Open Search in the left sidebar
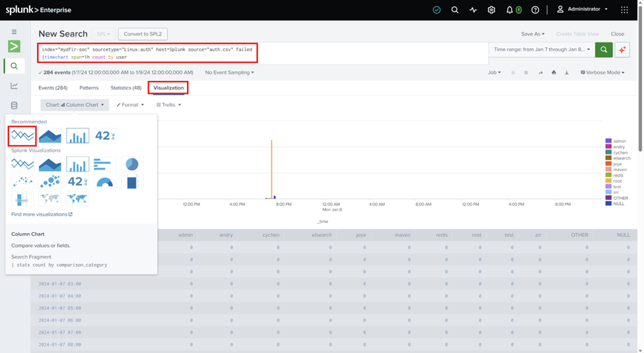Image resolution: width=644 pixels, height=353 pixels. pyautogui.click(x=14, y=66)
